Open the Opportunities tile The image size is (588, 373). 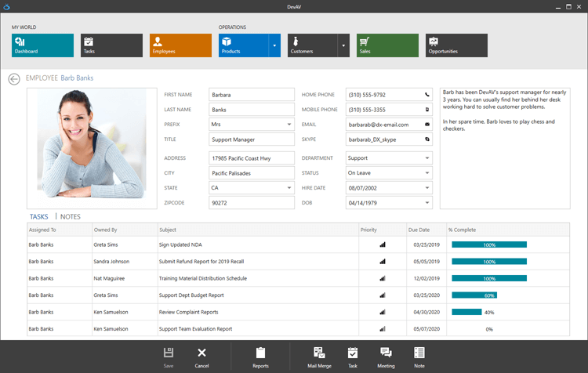pyautogui.click(x=456, y=45)
